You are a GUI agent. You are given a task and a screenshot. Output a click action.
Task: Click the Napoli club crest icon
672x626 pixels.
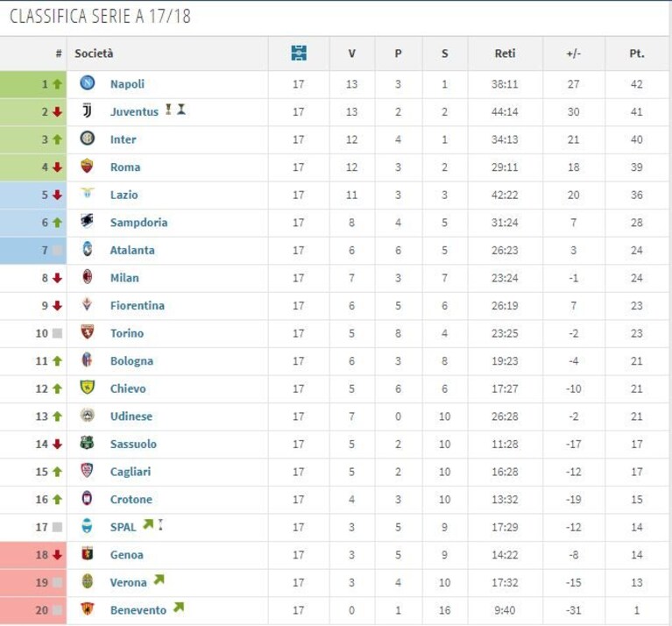(88, 82)
